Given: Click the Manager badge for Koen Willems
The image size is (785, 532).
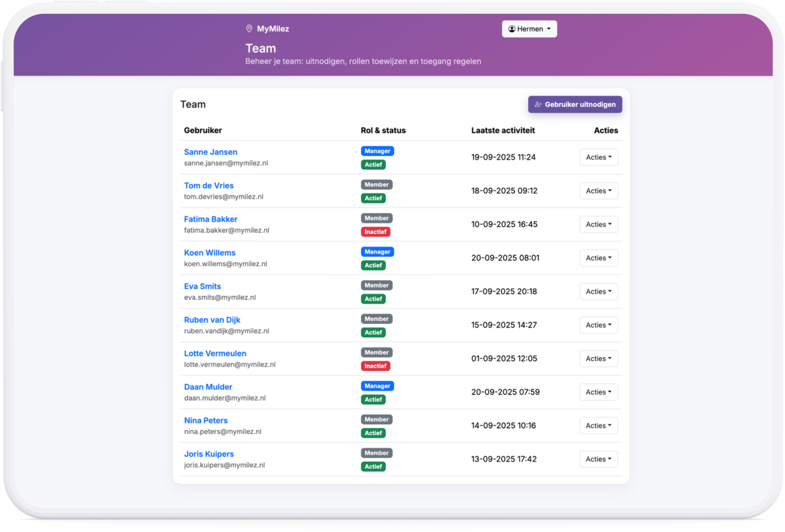Looking at the screenshot, I should [377, 252].
